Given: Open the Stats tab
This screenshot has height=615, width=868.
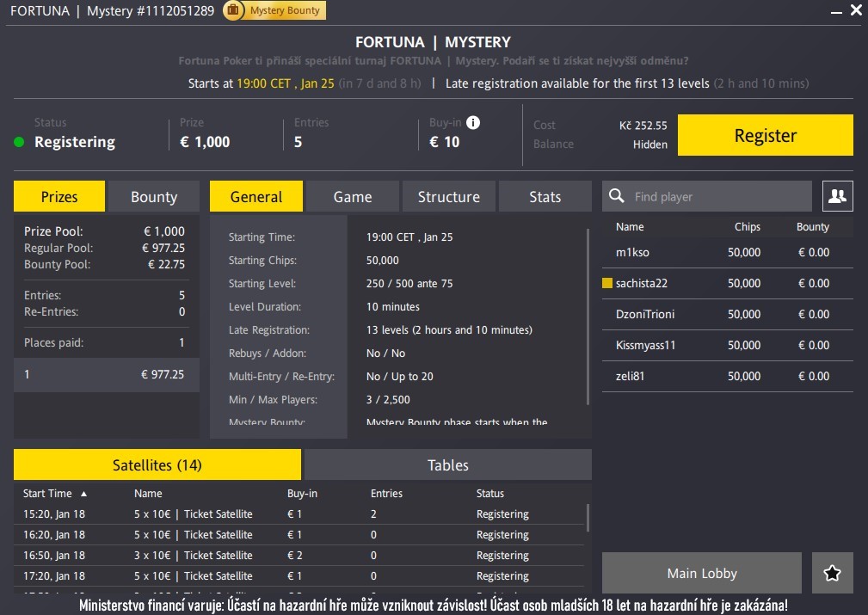Looking at the screenshot, I should (x=545, y=196).
